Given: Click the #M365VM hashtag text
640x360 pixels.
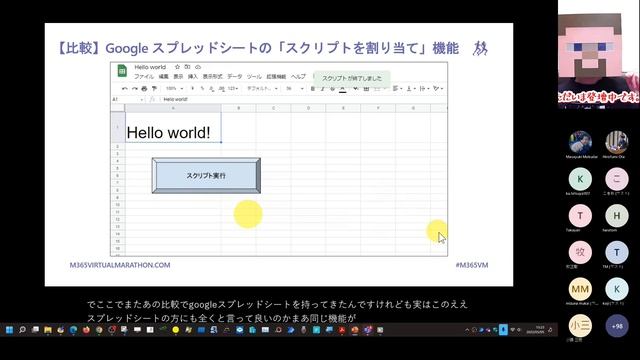Looking at the screenshot, I should pyautogui.click(x=472, y=265).
